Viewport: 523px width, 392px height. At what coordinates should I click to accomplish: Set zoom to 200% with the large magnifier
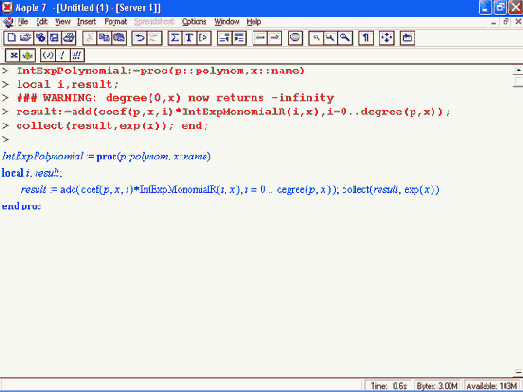(345, 38)
